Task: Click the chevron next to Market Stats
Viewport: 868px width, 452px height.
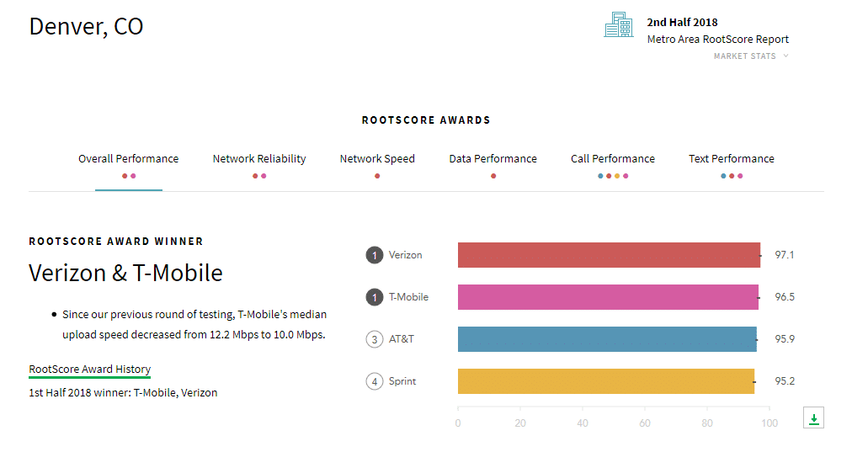Action: pyautogui.click(x=785, y=56)
